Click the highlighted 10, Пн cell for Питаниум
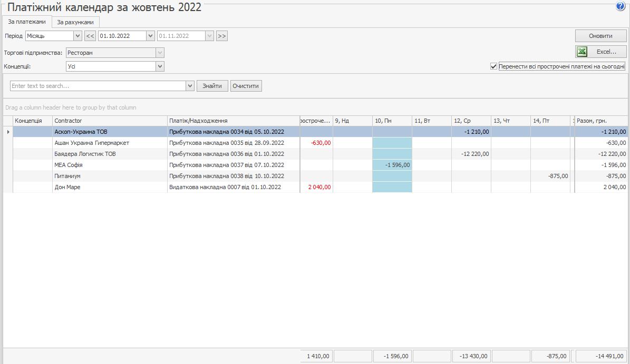This screenshot has width=630, height=364. point(392,176)
